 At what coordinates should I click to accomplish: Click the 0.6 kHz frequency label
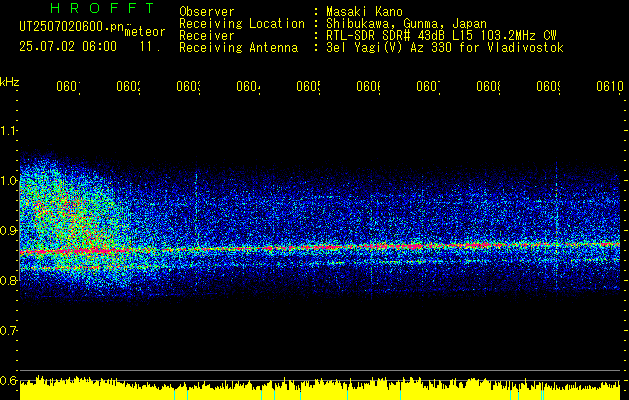[x=8, y=380]
